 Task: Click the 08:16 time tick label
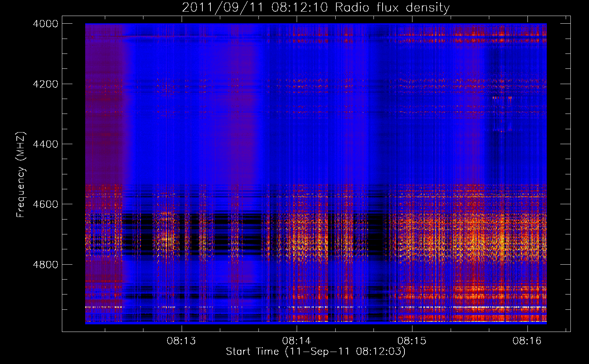[x=527, y=341]
